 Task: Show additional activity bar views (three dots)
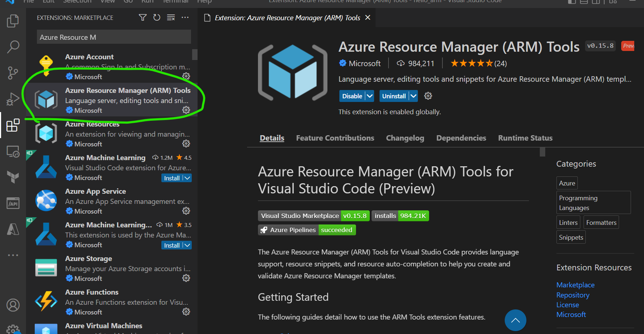click(x=13, y=255)
